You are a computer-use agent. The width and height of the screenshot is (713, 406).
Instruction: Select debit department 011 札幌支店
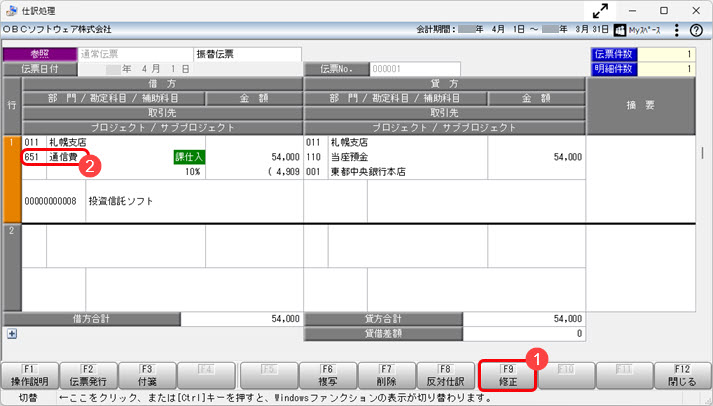[55, 142]
